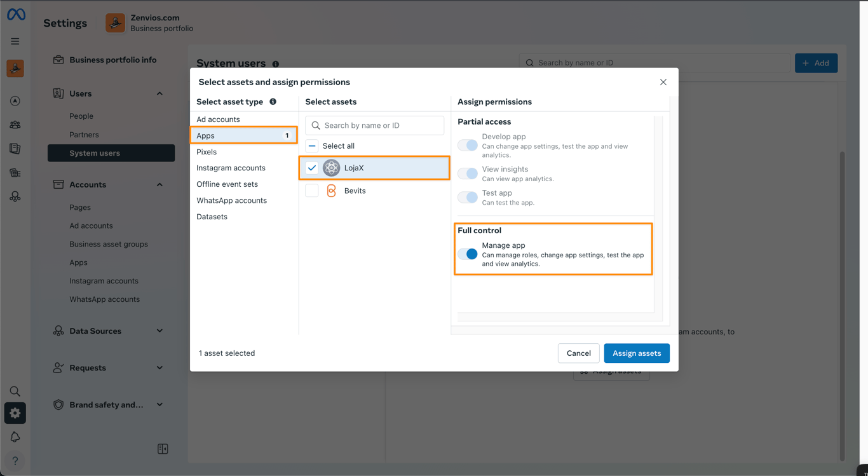This screenshot has height=476, width=868.
Task: Click the sidebar collapse panel icon
Action: pos(163,449)
